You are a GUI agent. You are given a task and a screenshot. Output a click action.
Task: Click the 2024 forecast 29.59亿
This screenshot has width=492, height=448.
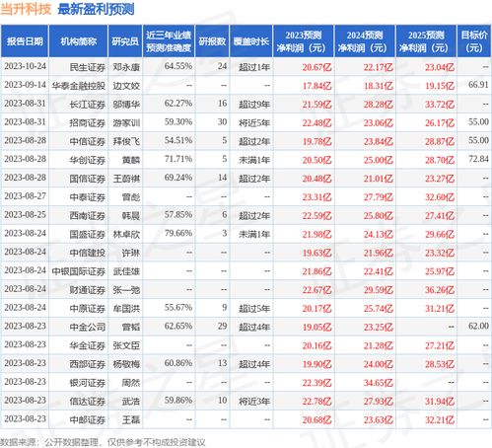pyautogui.click(x=379, y=290)
